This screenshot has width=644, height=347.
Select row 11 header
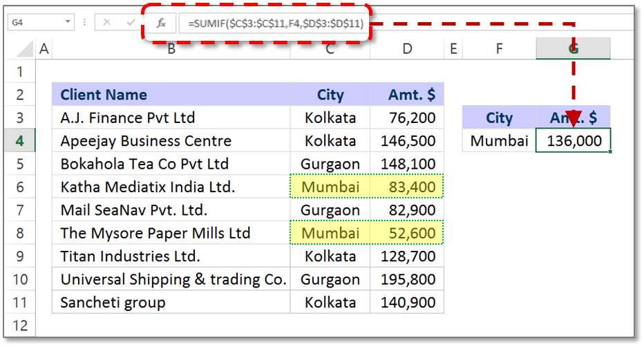coord(20,302)
